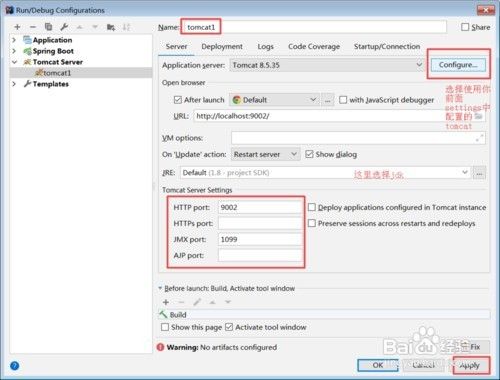Move configuration down in left toolbar
Image resolution: width=500 pixels, height=380 pixels.
tap(95, 27)
